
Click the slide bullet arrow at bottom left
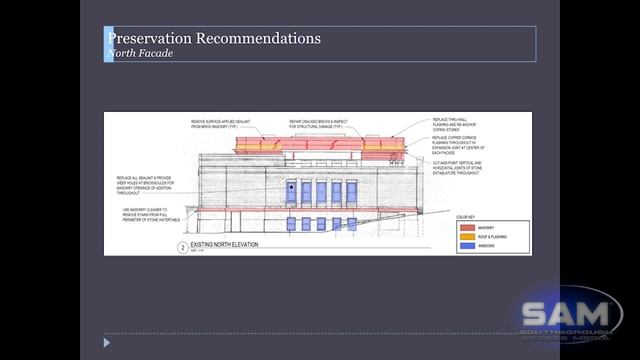pos(107,343)
